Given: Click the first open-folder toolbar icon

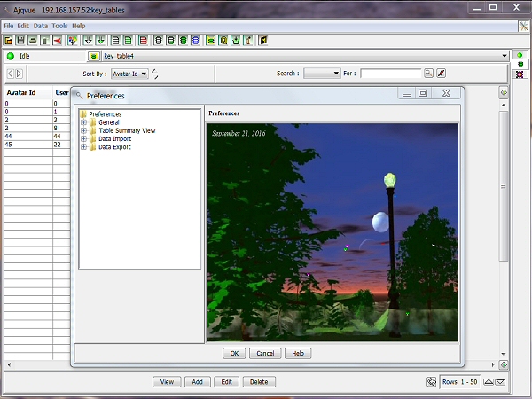Looking at the screenshot, I should (x=9, y=40).
